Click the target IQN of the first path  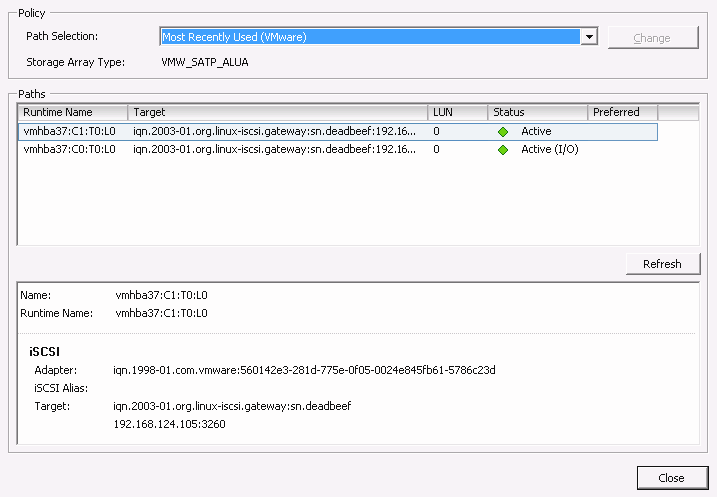(274, 131)
